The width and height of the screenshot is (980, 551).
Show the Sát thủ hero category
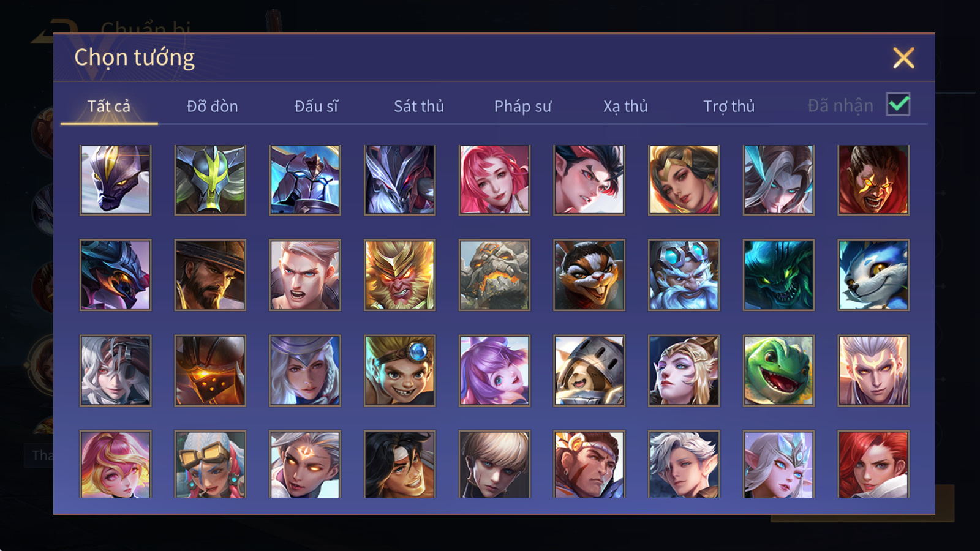[419, 106]
